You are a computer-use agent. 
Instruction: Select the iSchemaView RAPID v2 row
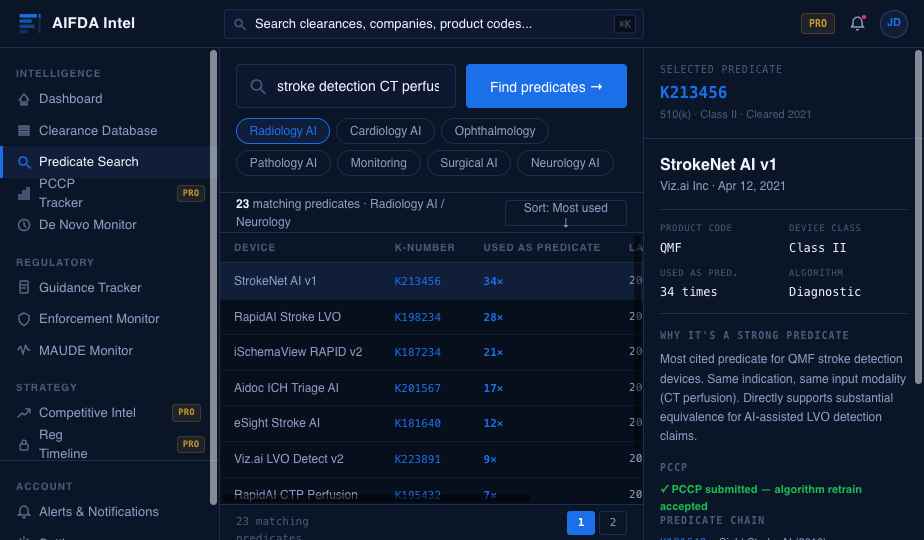[x=431, y=352]
